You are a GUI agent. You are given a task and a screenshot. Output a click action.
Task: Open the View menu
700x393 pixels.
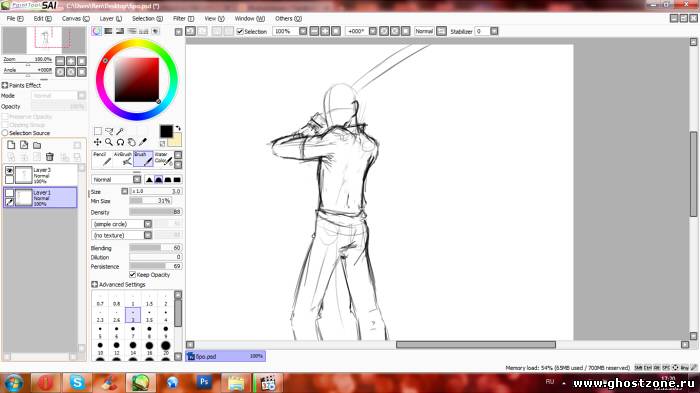pos(214,18)
